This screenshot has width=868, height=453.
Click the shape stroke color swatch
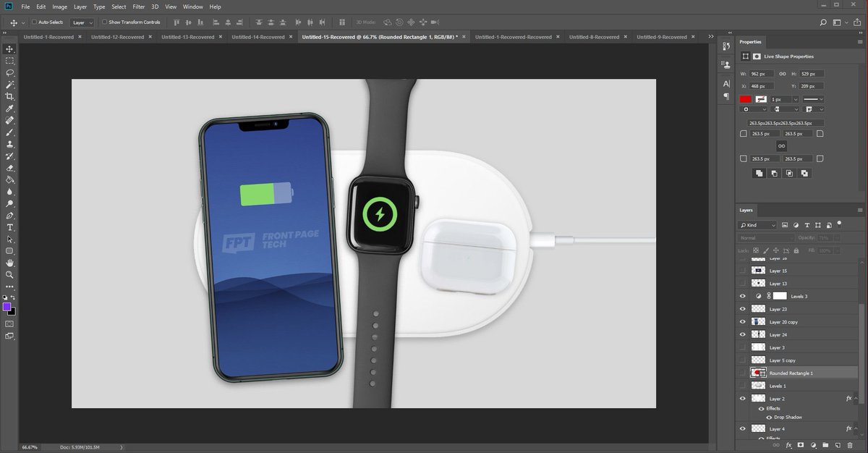pos(761,98)
